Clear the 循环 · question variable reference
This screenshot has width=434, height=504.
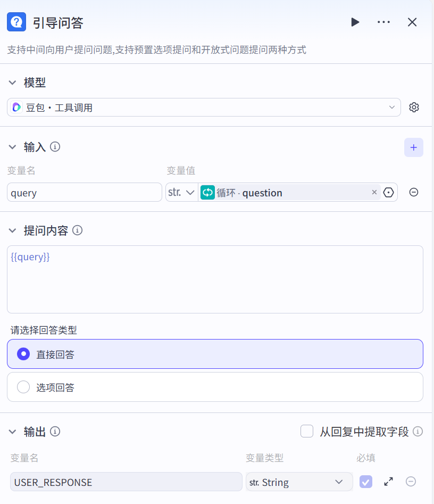374,193
